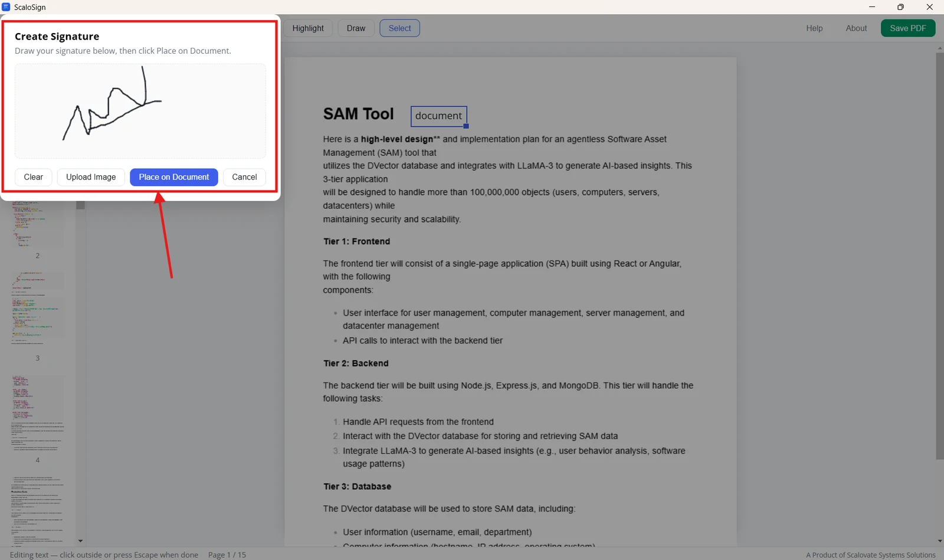
Task: Click the thumbnail panel scroll-down arrow
Action: tap(80, 541)
